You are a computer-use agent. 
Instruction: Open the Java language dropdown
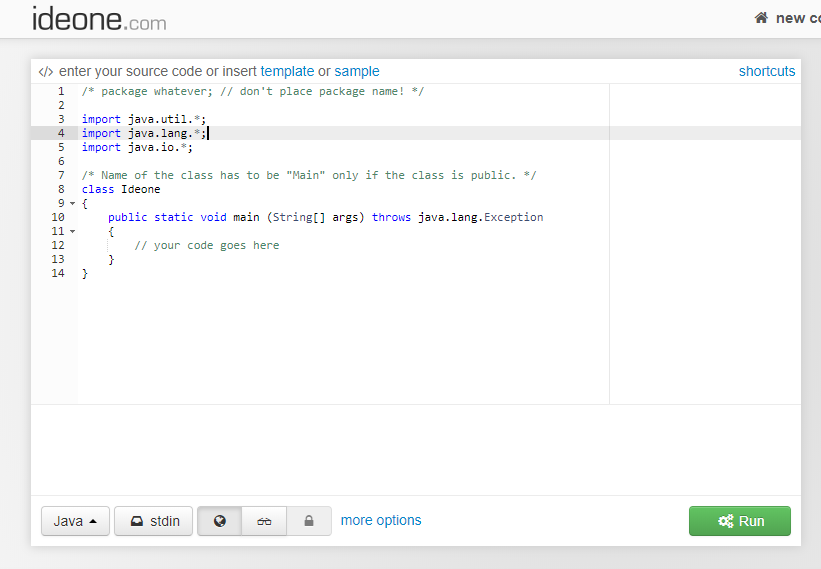75,521
